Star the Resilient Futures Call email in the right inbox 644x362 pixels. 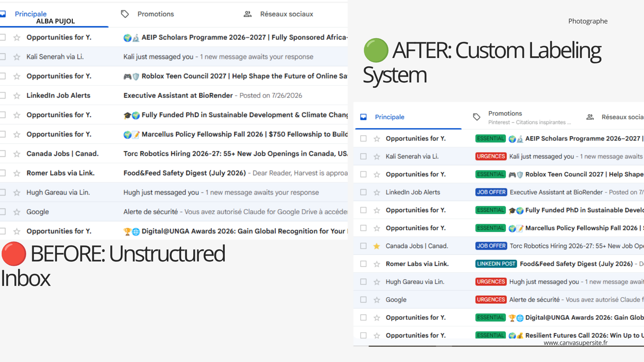point(377,336)
